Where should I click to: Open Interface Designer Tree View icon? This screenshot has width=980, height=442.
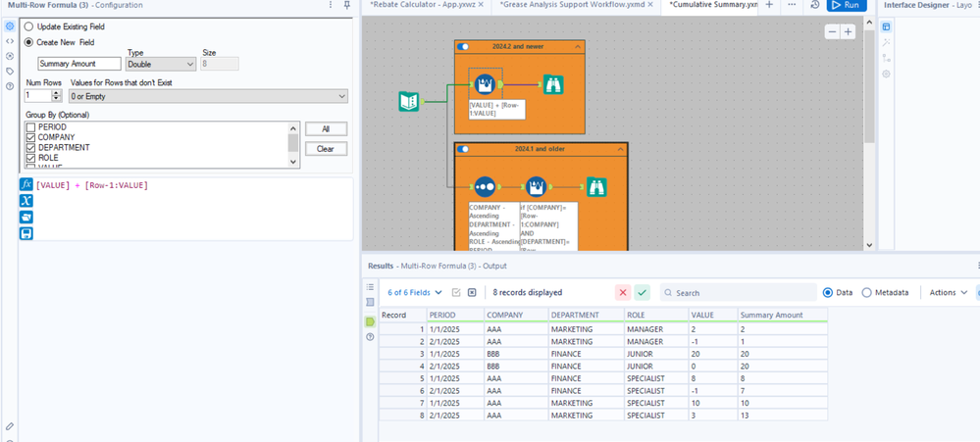coord(886,58)
